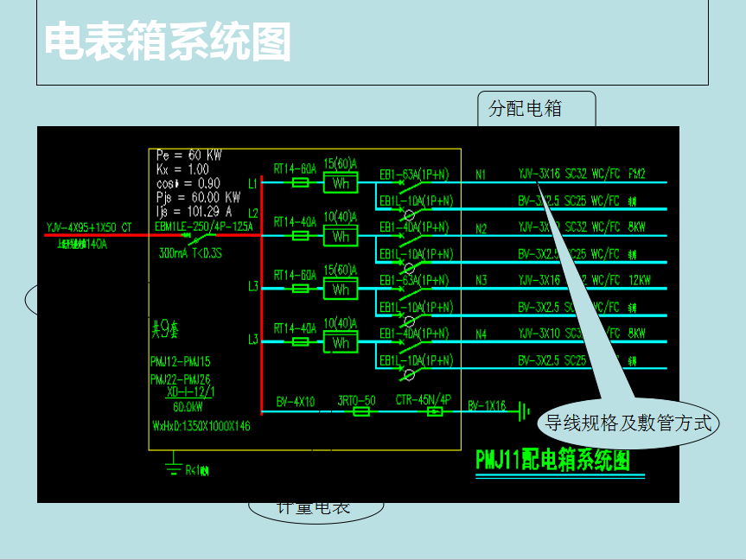This screenshot has height=560, width=746.
Task: Click the circuit number N1
Action: 481,175
